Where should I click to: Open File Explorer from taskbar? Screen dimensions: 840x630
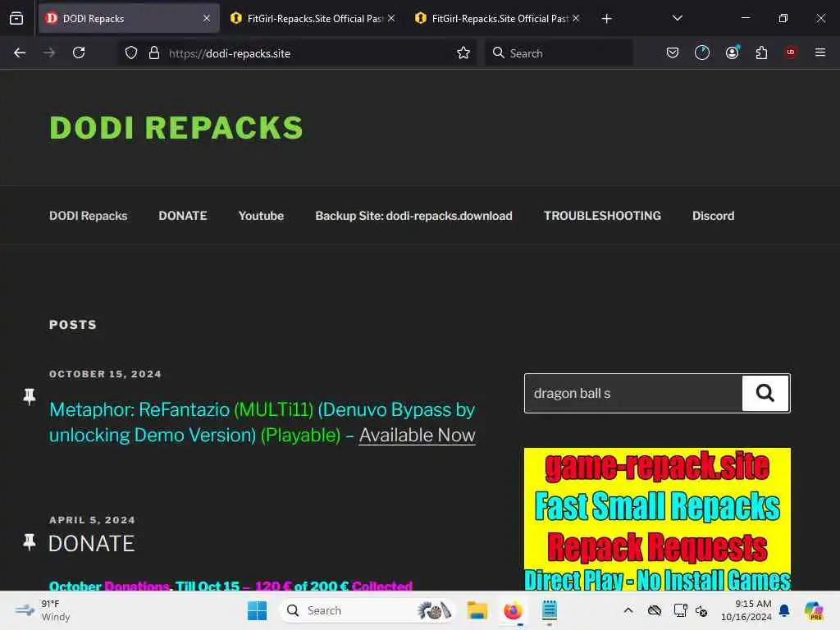(477, 610)
